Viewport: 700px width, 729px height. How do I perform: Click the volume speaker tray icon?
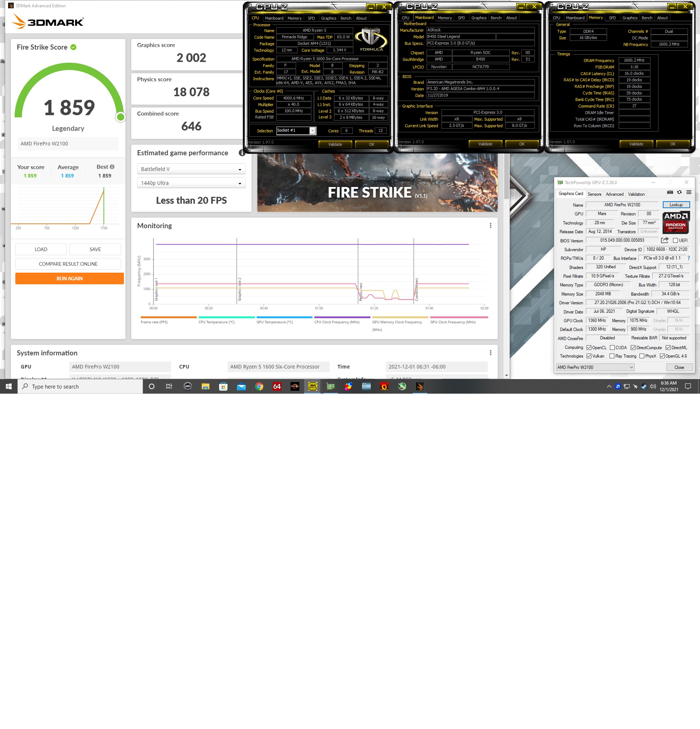tap(653, 386)
